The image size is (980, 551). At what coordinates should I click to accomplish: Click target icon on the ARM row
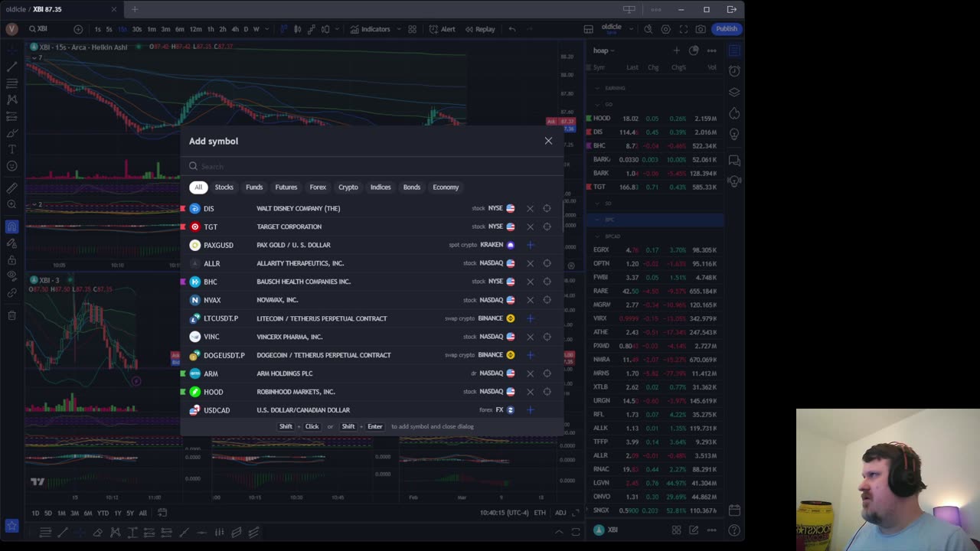pyautogui.click(x=547, y=373)
